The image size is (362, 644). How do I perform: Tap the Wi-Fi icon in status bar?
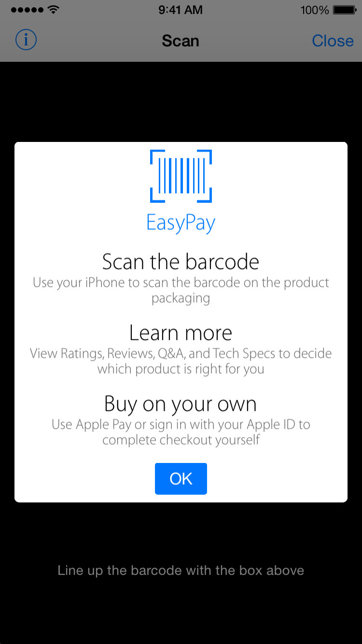pyautogui.click(x=54, y=10)
